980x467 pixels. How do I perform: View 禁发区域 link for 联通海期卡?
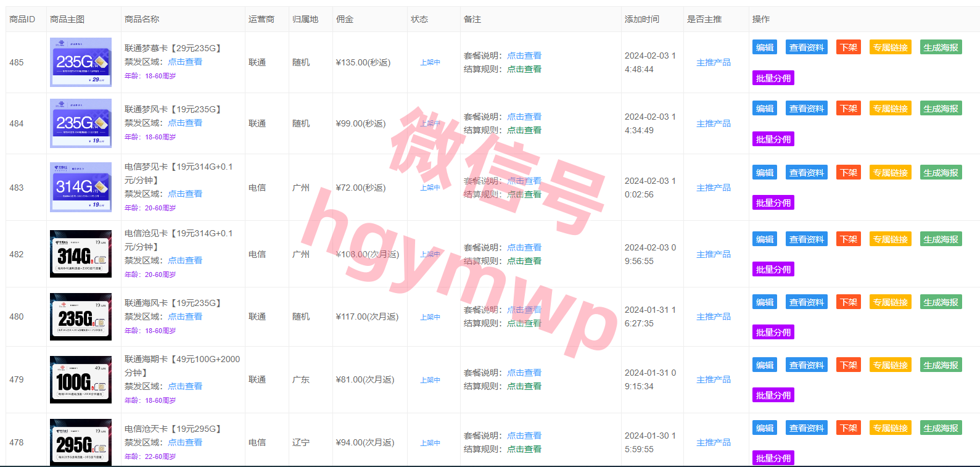click(185, 386)
